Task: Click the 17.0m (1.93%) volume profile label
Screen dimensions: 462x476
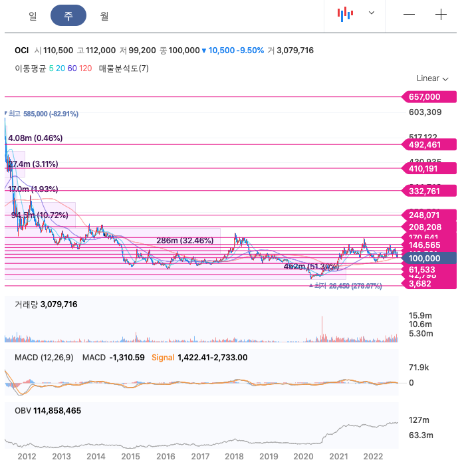Action: pyautogui.click(x=33, y=189)
